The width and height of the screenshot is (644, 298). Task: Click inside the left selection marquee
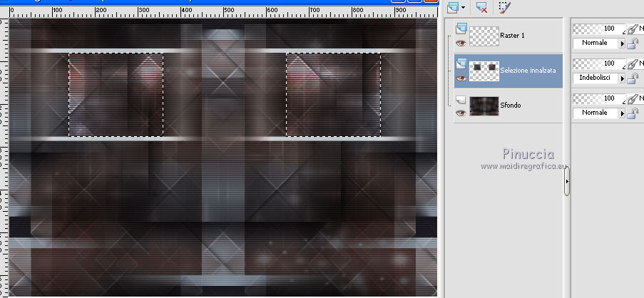[x=116, y=94]
